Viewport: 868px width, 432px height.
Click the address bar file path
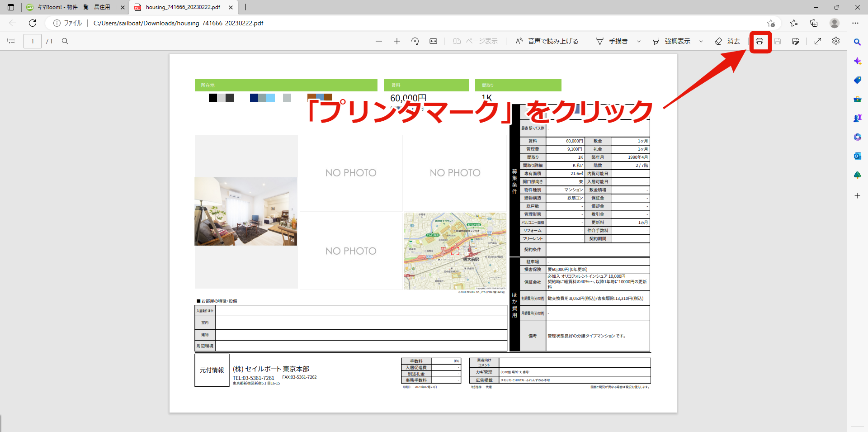(178, 23)
